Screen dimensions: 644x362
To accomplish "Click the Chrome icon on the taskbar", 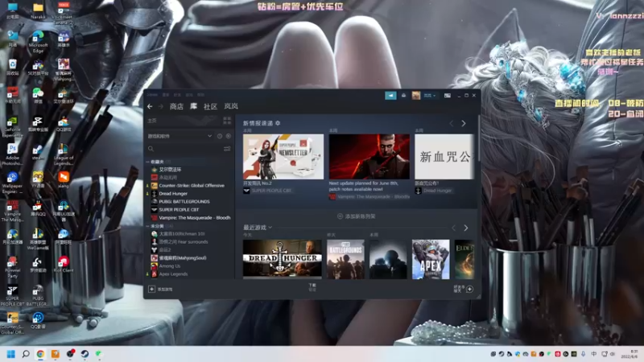I will coord(40,354).
